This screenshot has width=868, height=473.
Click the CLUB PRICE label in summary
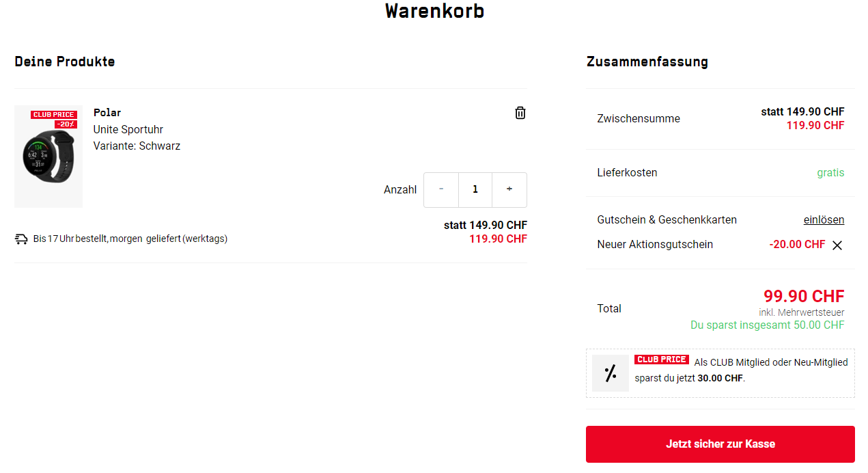point(661,360)
